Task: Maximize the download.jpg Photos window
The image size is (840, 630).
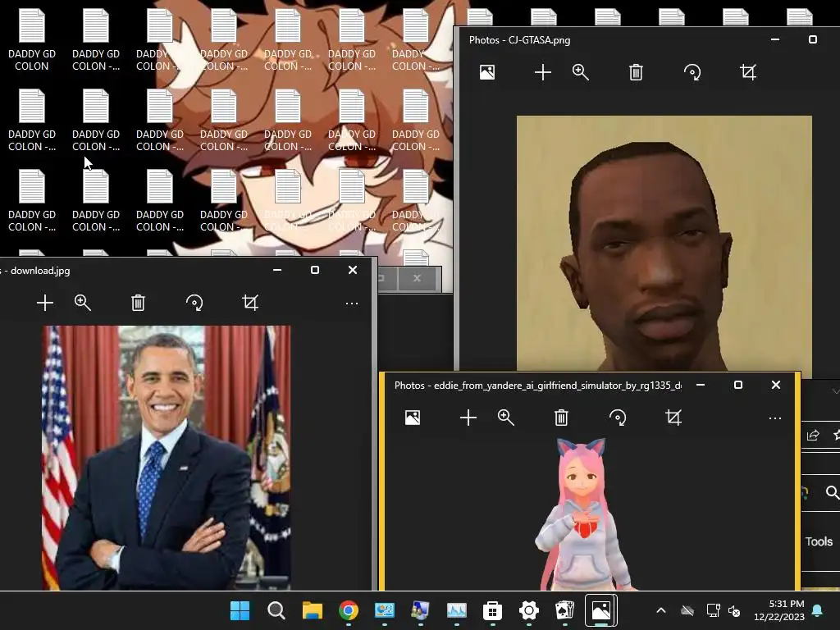Action: (315, 270)
